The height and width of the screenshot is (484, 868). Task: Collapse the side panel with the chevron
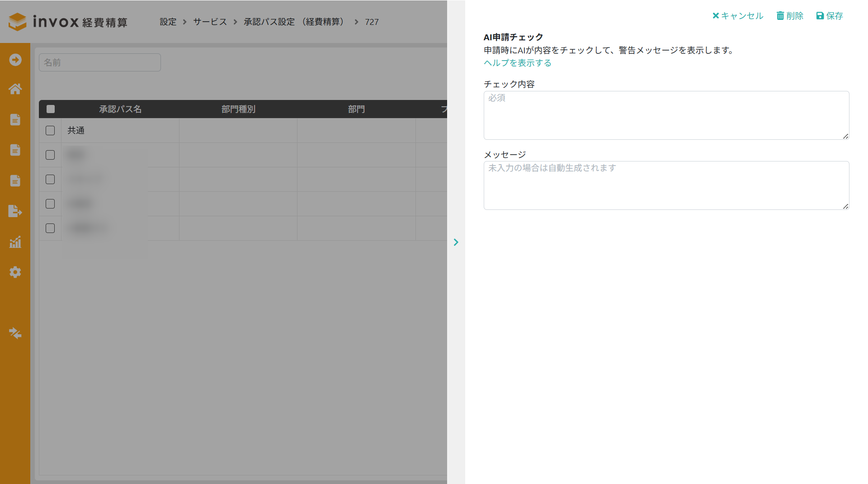(456, 242)
